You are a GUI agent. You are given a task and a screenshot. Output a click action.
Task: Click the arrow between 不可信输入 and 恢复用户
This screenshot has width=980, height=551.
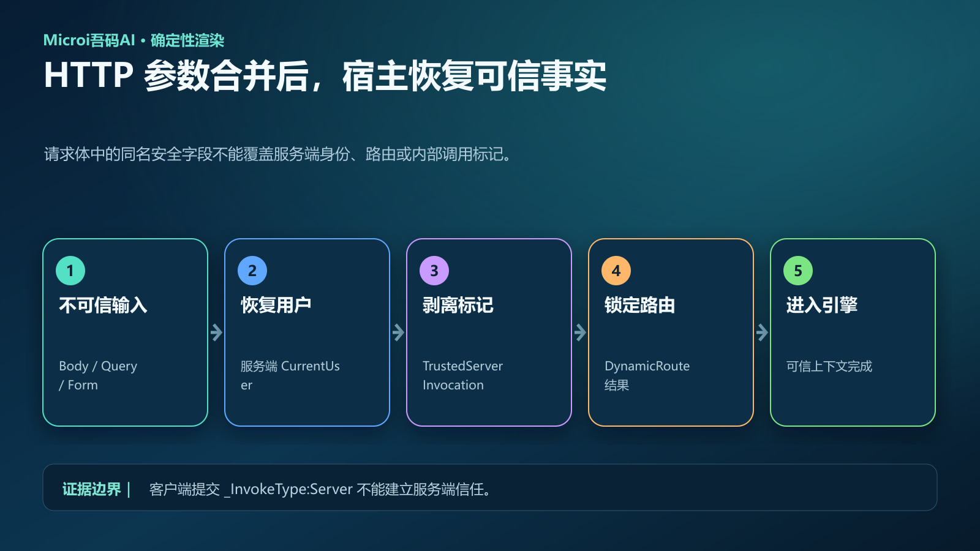pos(216,332)
